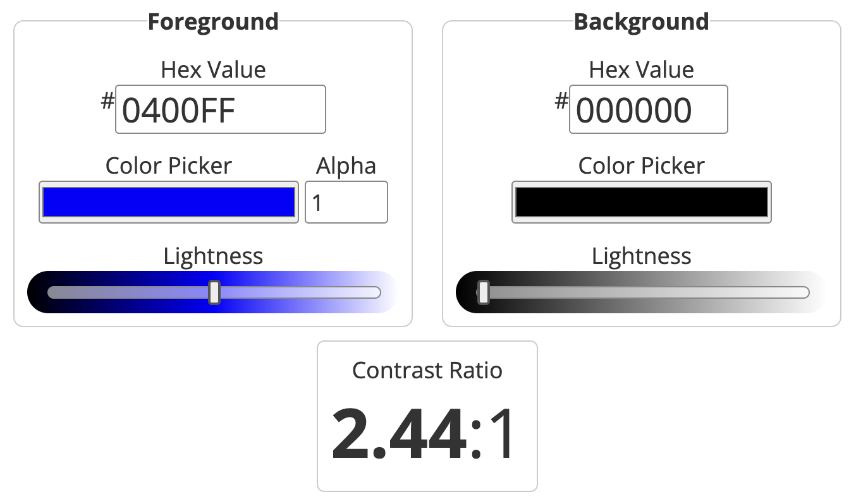The image size is (856, 504).
Task: Click the Alpha label text
Action: [x=346, y=166]
